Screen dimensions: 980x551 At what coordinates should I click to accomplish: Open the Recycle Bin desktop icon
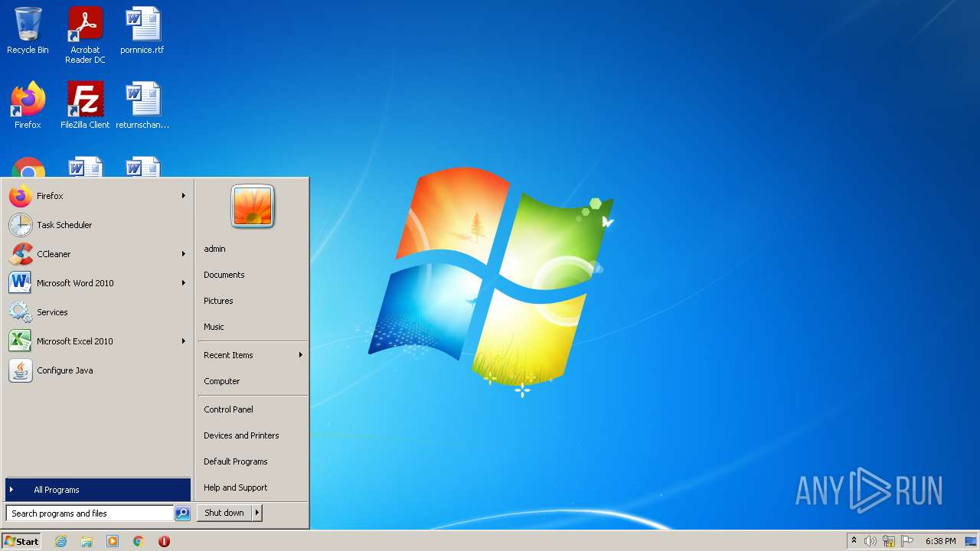(28, 31)
